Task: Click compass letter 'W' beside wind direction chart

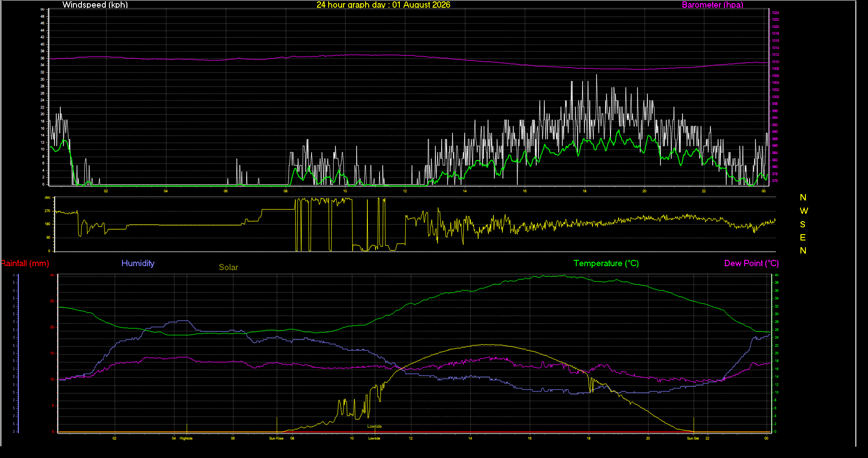Action: pos(804,211)
